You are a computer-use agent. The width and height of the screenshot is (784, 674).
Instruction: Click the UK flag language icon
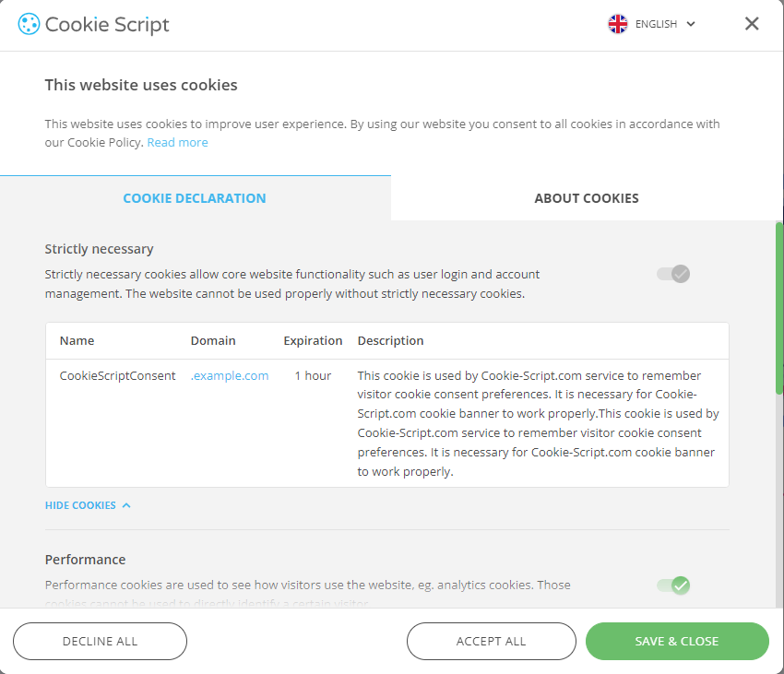[x=617, y=24]
